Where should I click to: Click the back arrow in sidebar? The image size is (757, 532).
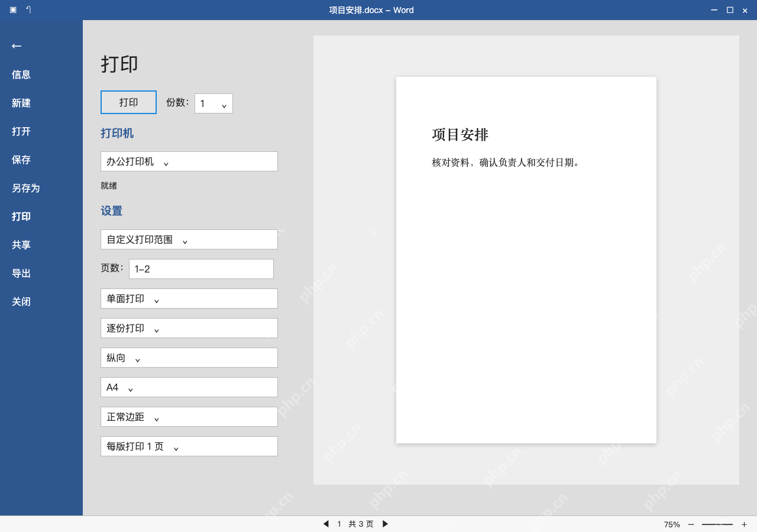point(17,46)
